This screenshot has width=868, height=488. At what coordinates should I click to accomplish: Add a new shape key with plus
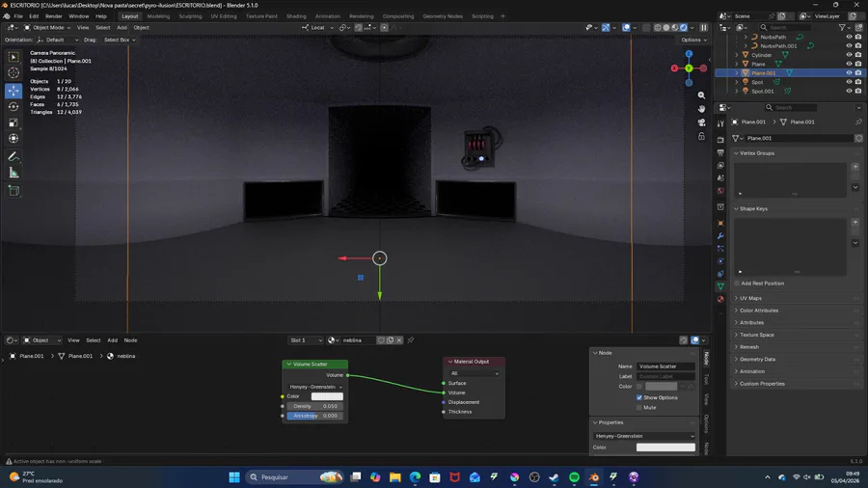pos(855,222)
